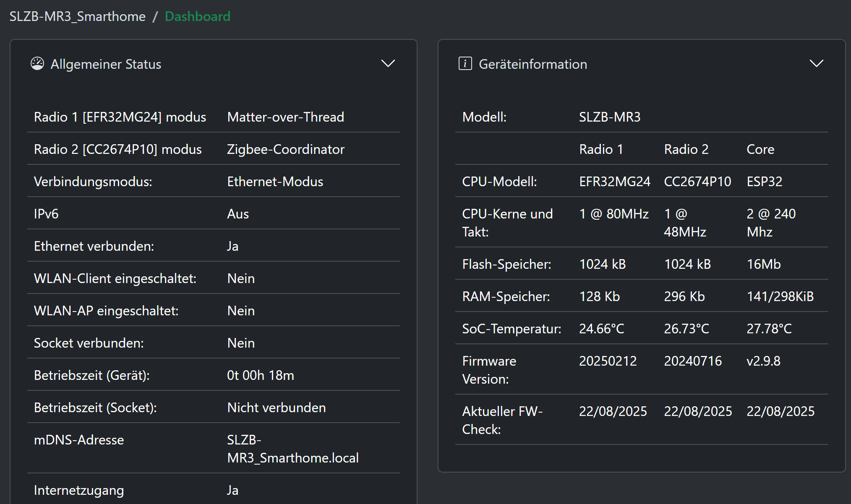Click the device uptime value 0t 00h 18m
This screenshot has height=504, width=851.
[260, 375]
